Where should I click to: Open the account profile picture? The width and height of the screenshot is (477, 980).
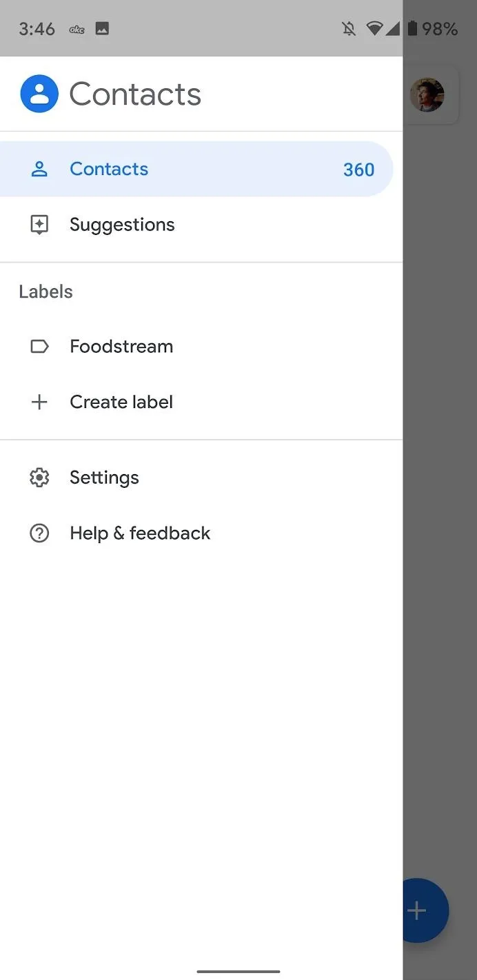(427, 95)
